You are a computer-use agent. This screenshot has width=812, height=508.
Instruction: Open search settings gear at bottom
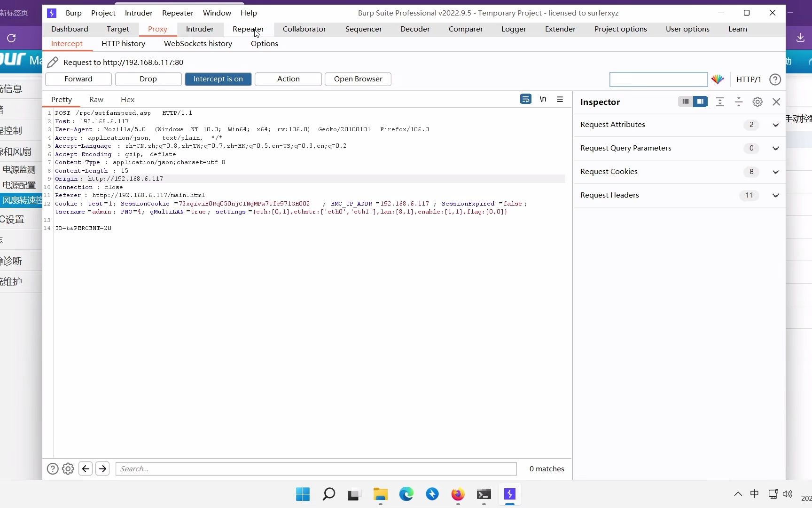point(68,468)
